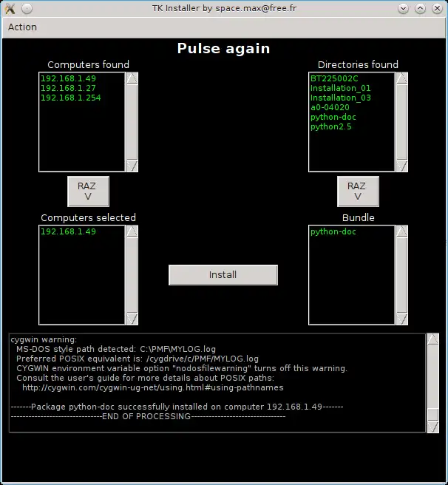The height and width of the screenshot is (485, 448).
Task: Click the END OF PROCESSING log line
Action: coord(148,416)
